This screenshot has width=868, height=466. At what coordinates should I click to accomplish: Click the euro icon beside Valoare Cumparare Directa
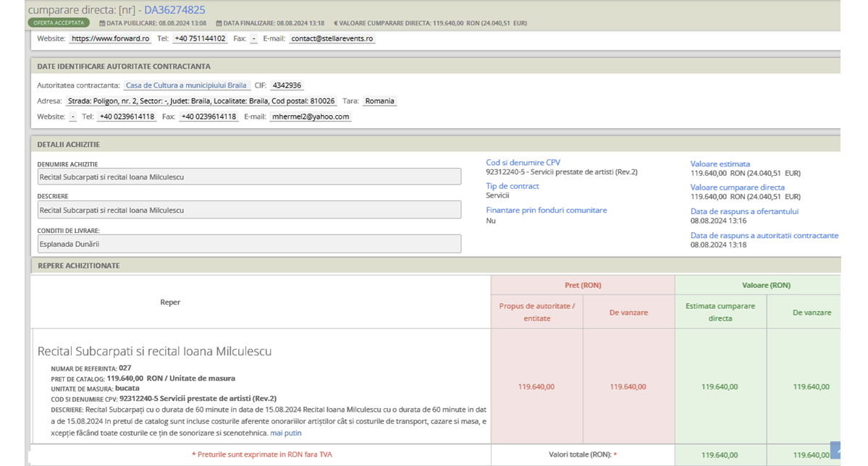point(335,23)
